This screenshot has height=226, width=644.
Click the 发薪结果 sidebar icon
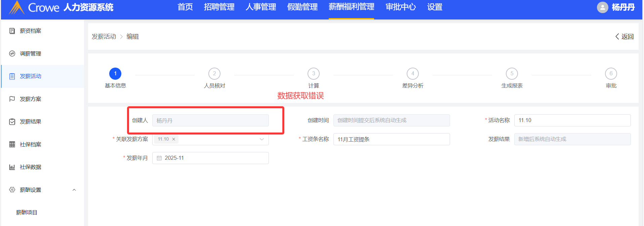point(12,122)
